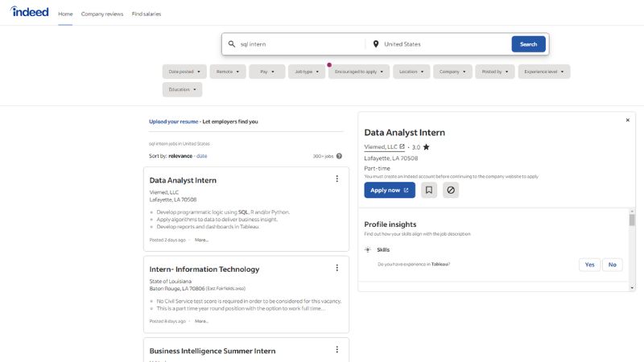
Task: Sort results by date
Action: [x=202, y=156]
